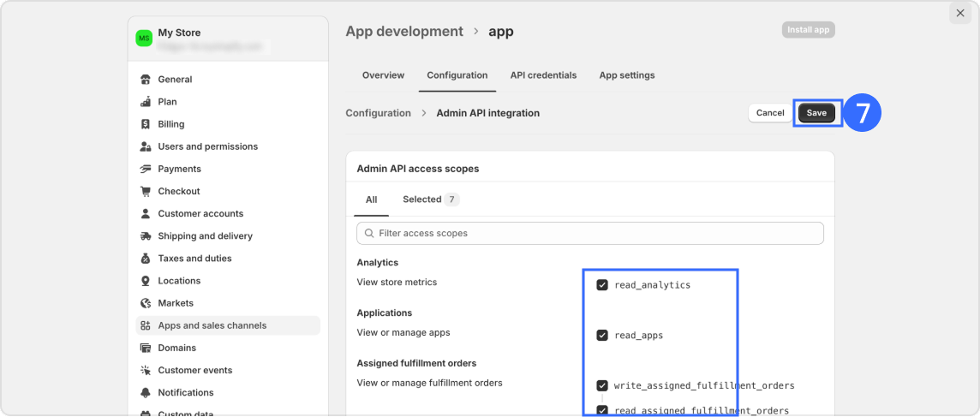Uncheck write_assigned_fulfillment_orders checkbox

(x=602, y=385)
